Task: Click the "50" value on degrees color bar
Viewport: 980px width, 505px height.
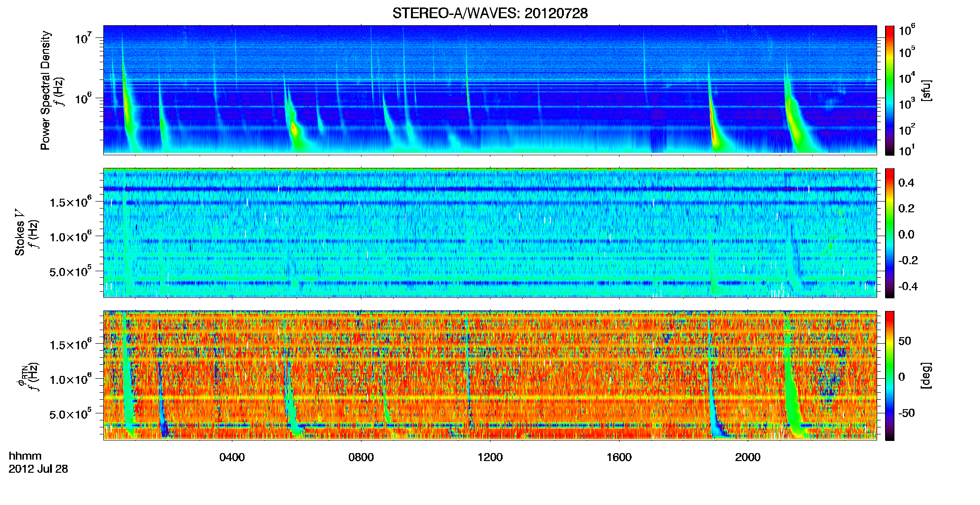Action: pyautogui.click(x=905, y=341)
